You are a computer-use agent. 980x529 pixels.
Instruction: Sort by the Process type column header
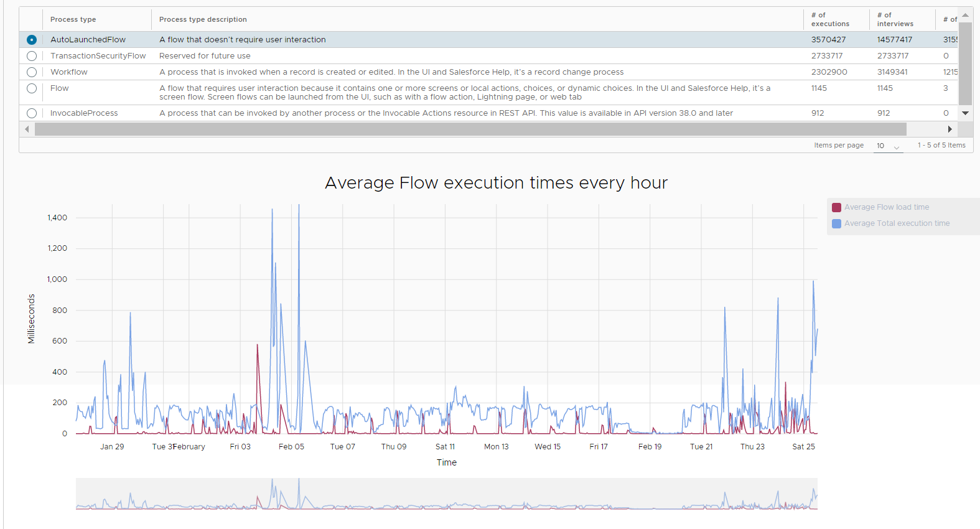tap(73, 19)
